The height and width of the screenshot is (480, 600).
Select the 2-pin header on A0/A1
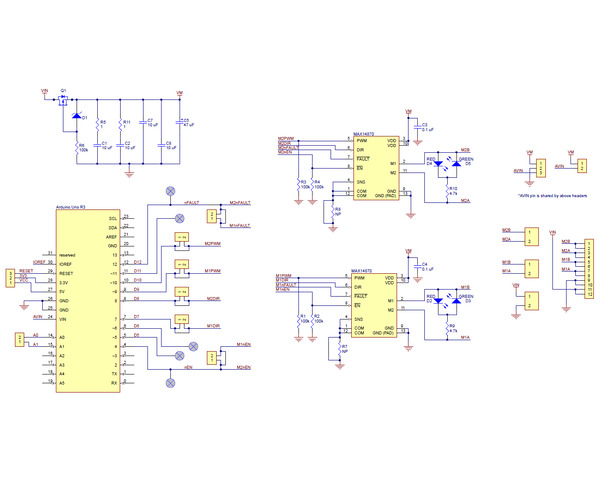pyautogui.click(x=19, y=340)
